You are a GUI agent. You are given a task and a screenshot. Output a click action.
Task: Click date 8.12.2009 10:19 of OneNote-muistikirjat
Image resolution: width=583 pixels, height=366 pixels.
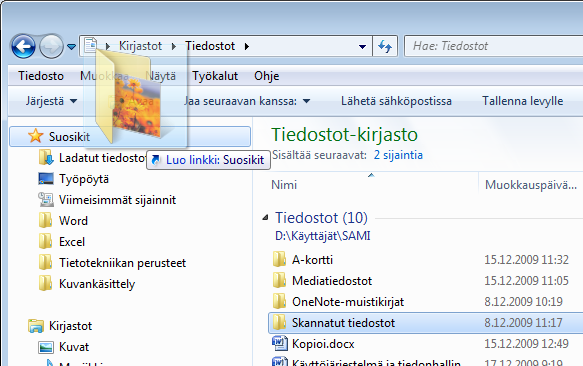[524, 302]
